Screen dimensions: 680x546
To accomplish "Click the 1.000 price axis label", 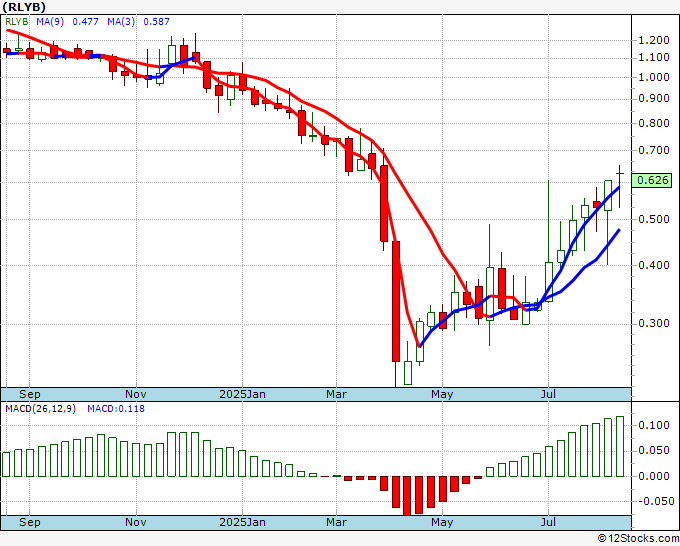I will (x=654, y=78).
